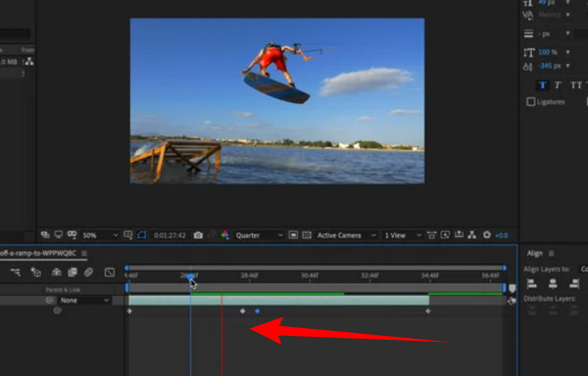This screenshot has width=588, height=376.
Task: Click the Timeline button in viewer bar
Action: coord(459,235)
